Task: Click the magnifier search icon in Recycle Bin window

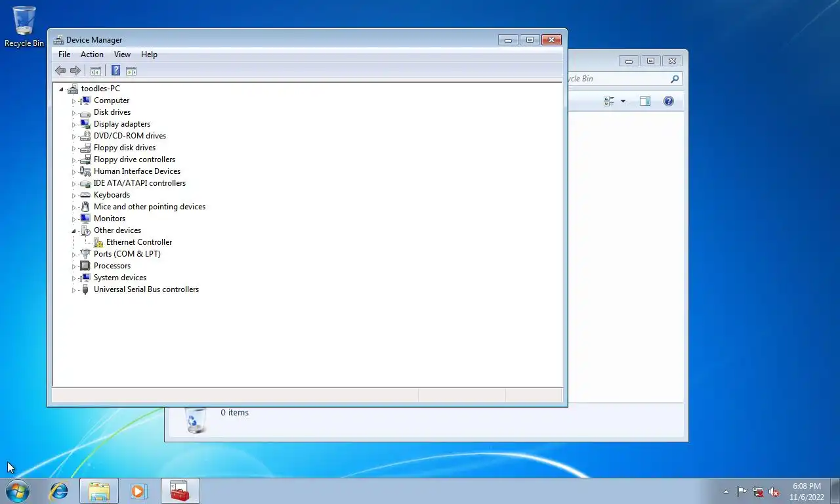Action: (x=675, y=79)
